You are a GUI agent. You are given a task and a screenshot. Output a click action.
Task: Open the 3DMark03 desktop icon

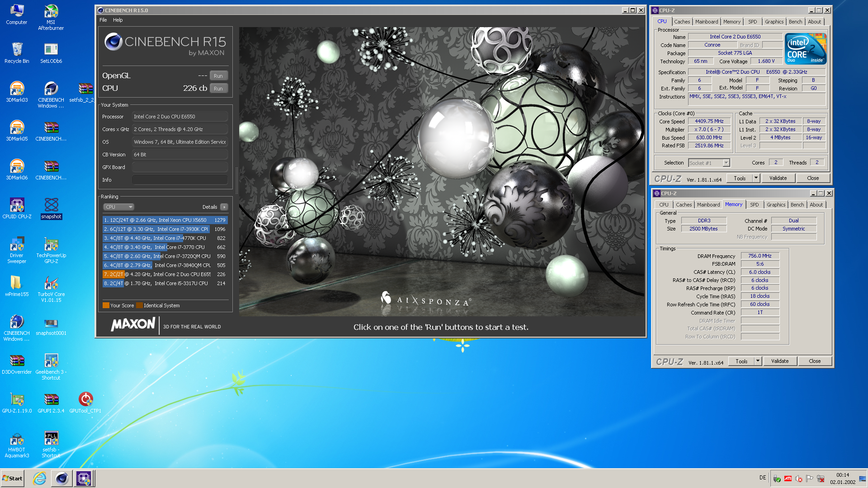click(x=17, y=92)
